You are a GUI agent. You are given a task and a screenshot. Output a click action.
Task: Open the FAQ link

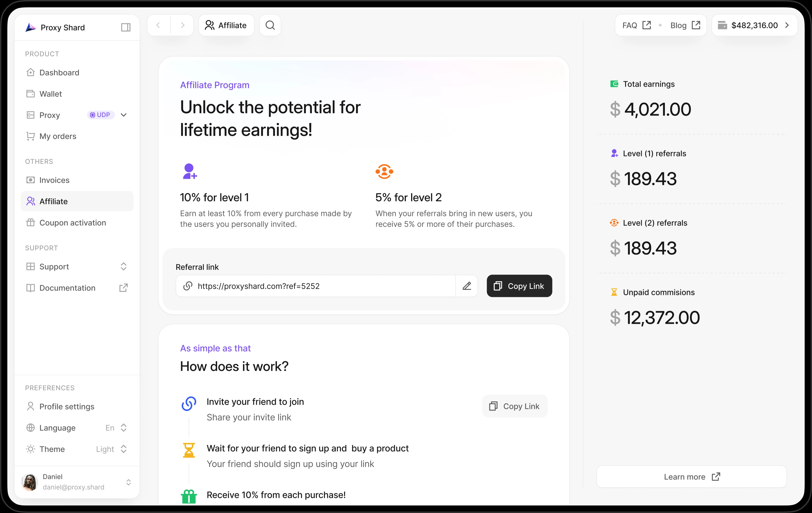click(x=637, y=25)
